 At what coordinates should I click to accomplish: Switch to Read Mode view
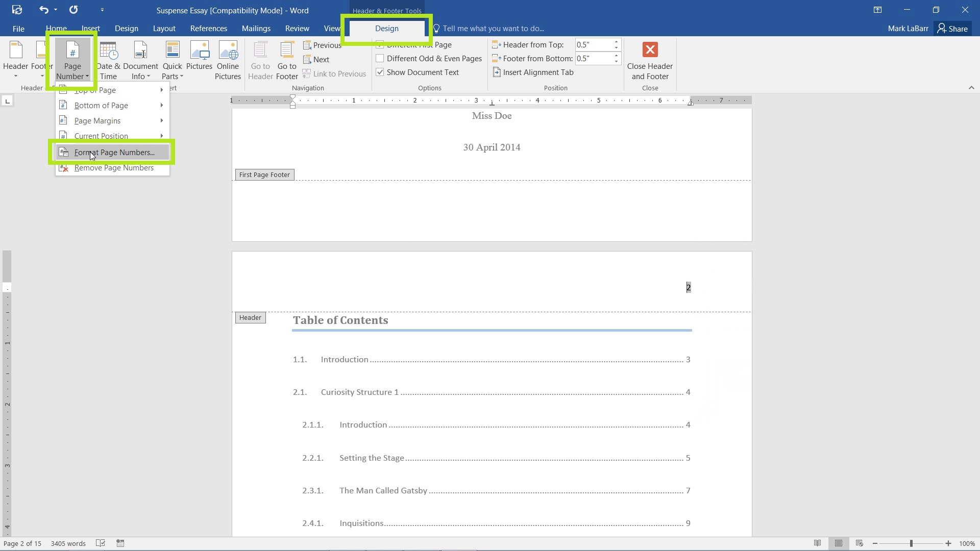(817, 543)
